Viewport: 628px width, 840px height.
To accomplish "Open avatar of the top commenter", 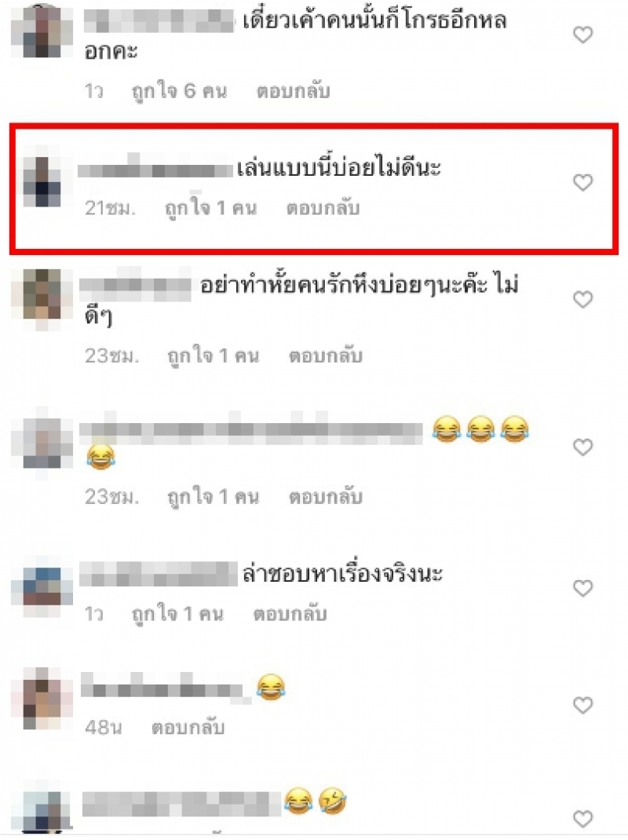I will (x=42, y=32).
